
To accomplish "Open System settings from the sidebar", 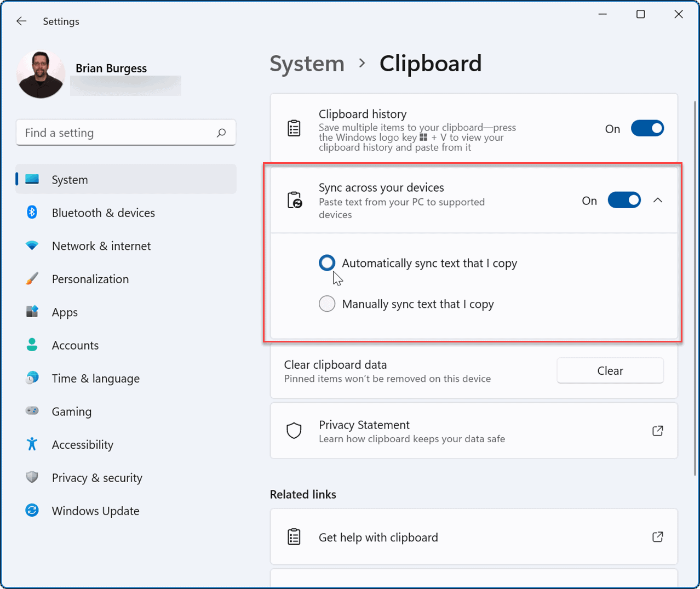I will click(x=70, y=179).
